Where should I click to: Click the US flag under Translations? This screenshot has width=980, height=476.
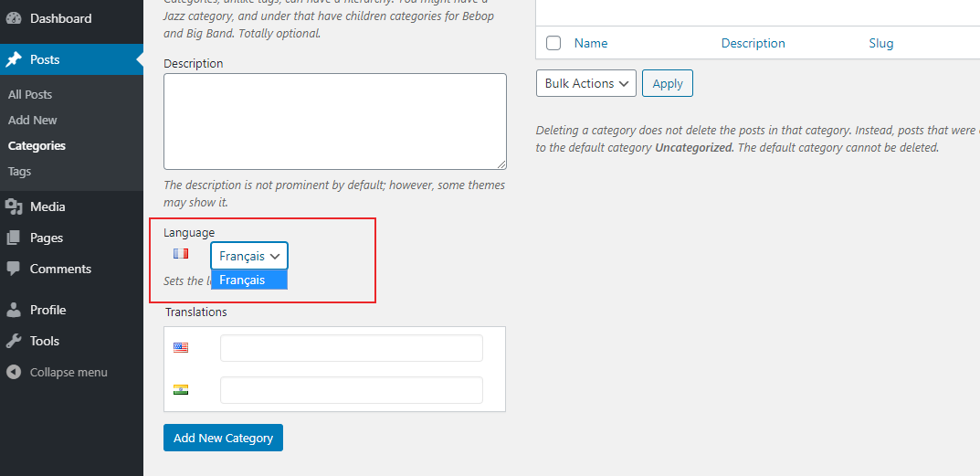click(181, 347)
